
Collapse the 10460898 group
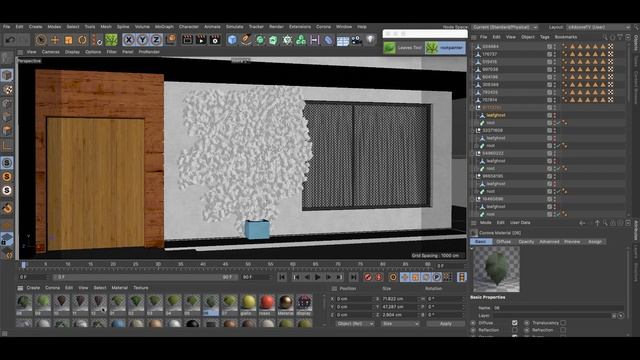click(473, 199)
